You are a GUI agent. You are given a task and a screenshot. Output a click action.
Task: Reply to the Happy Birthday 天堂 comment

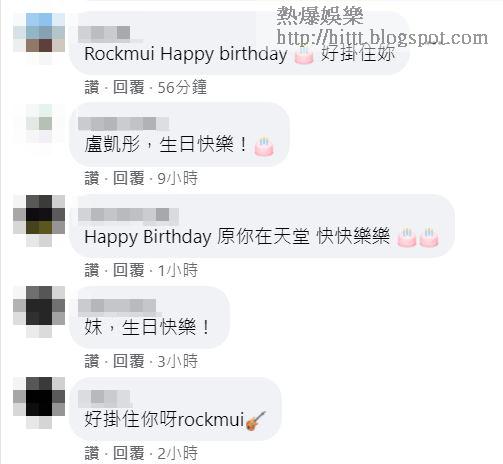[128, 270]
